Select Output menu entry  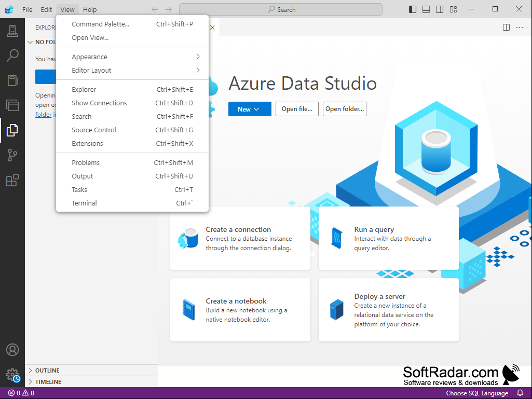[x=132, y=176]
